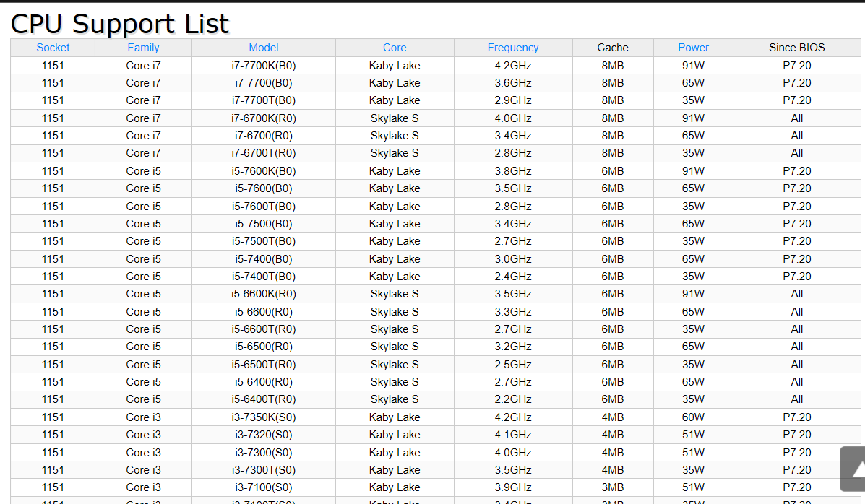Click the Frequency column header link
This screenshot has width=865, height=504.
[513, 48]
